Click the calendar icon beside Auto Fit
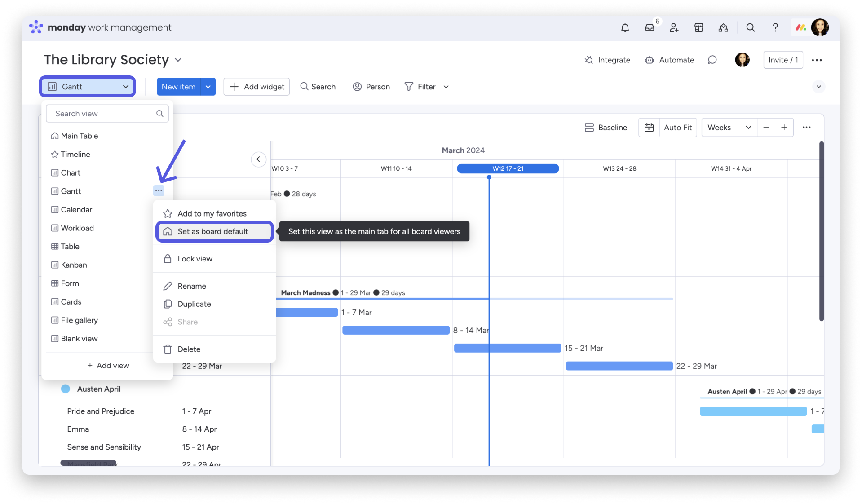The height and width of the screenshot is (504, 862). 649,128
